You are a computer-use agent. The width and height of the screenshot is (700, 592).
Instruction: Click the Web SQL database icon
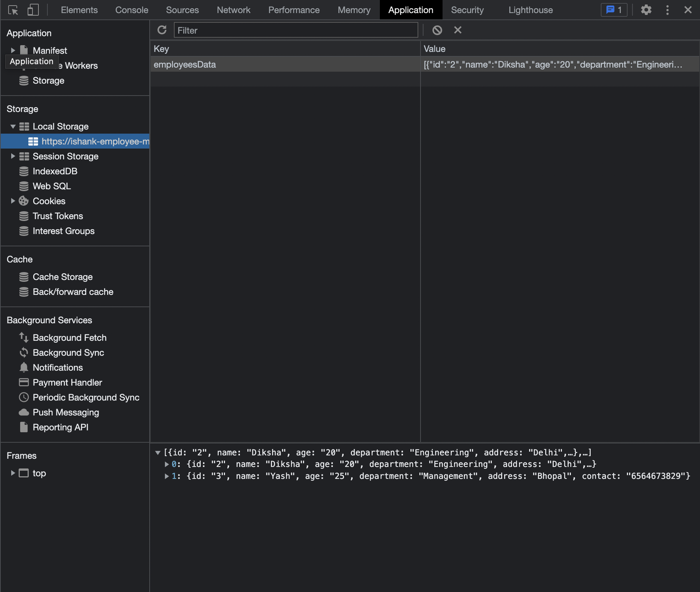[x=24, y=186]
